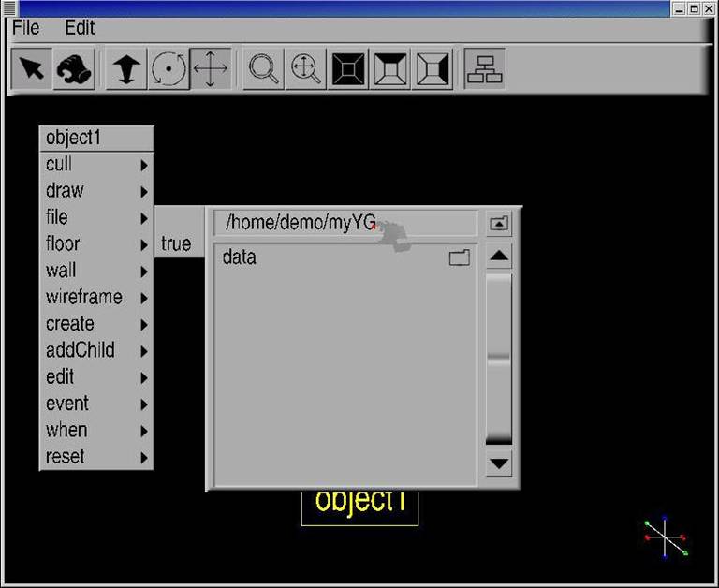
Task: Select the crosshair magnifier seek tool
Action: (305, 68)
